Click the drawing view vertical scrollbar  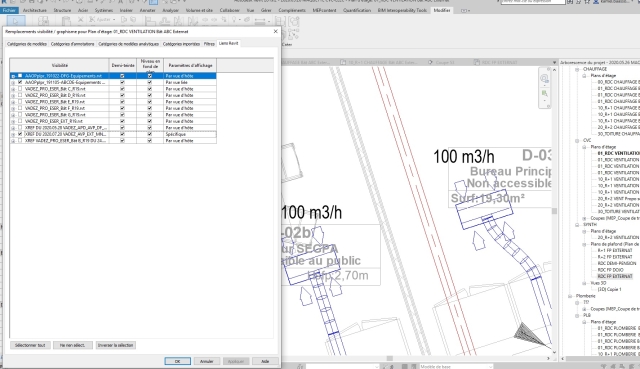554,211
